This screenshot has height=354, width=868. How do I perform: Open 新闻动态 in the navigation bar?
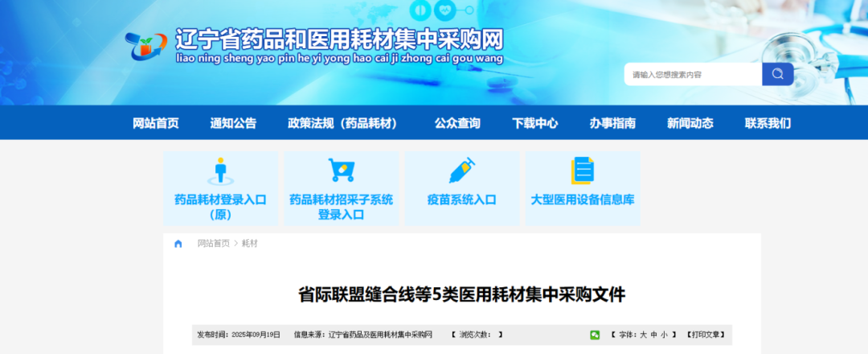coord(690,123)
